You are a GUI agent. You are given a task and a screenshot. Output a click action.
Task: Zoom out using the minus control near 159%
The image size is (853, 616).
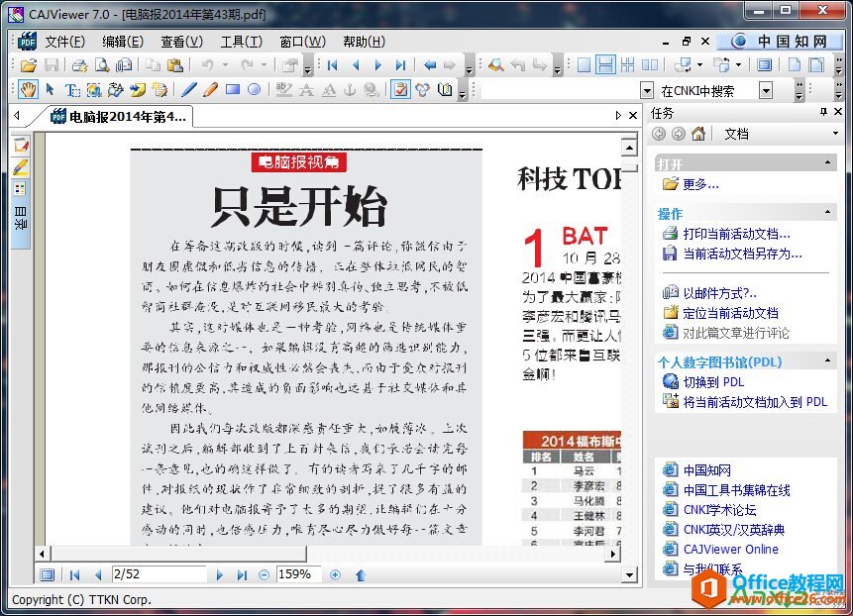pyautogui.click(x=264, y=574)
